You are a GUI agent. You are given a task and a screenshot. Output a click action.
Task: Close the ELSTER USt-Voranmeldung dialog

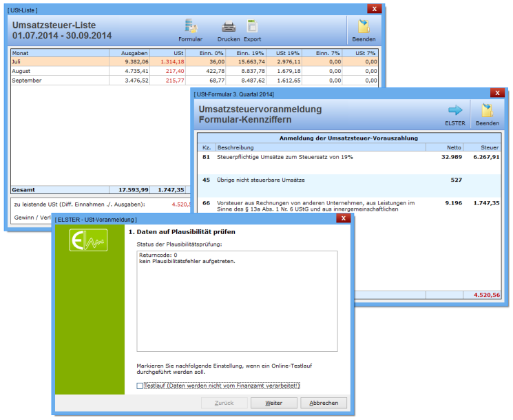coord(344,219)
